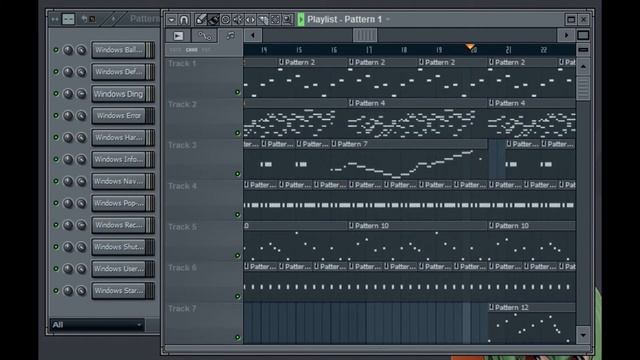The width and height of the screenshot is (640, 360).
Task: Click bar 17 on the timeline ruler
Action: pos(369,50)
